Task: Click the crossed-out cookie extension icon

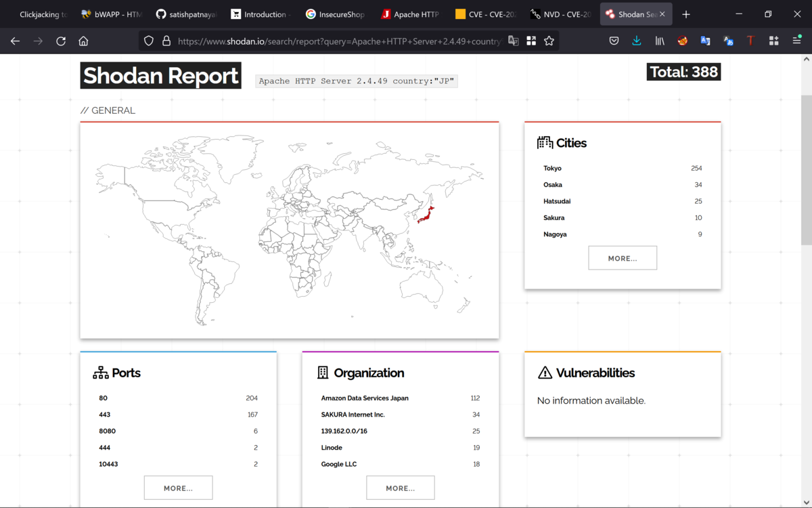Action: click(x=683, y=41)
